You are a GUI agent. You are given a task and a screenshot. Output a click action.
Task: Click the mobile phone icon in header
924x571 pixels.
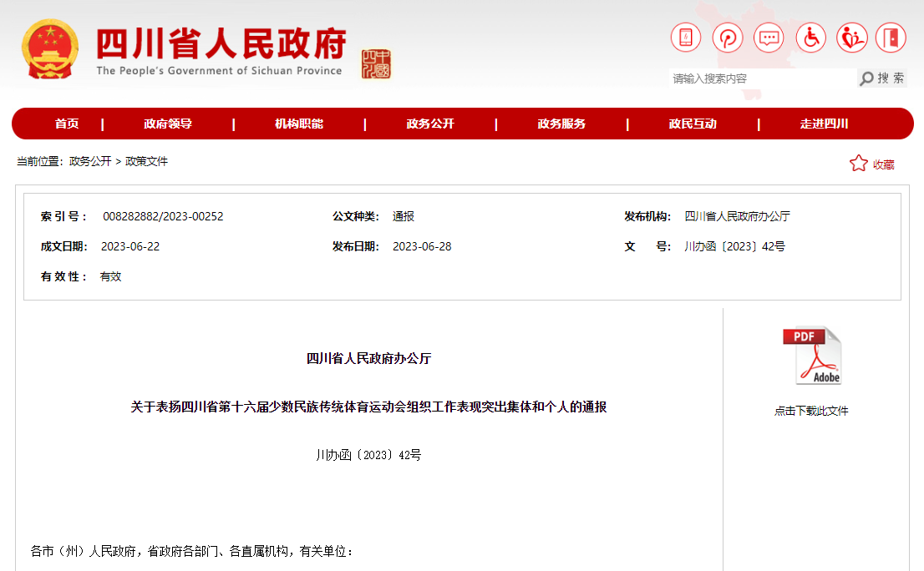[686, 38]
